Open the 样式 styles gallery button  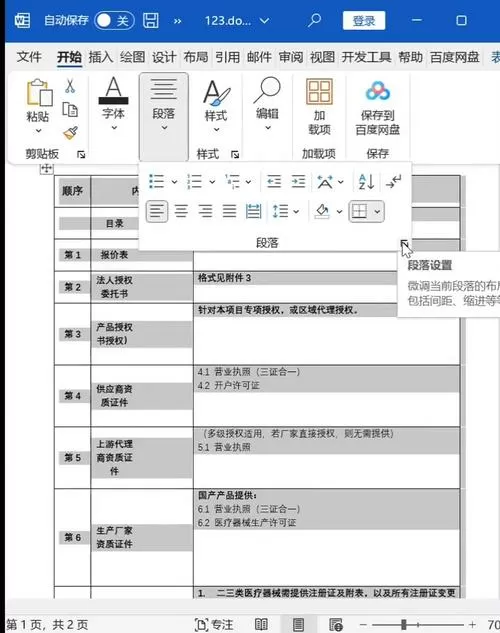tap(216, 106)
